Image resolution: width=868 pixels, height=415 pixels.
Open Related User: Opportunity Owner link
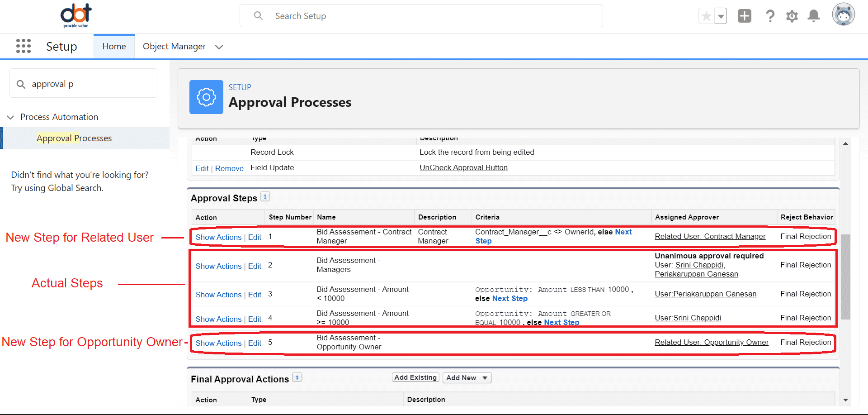[x=712, y=342]
